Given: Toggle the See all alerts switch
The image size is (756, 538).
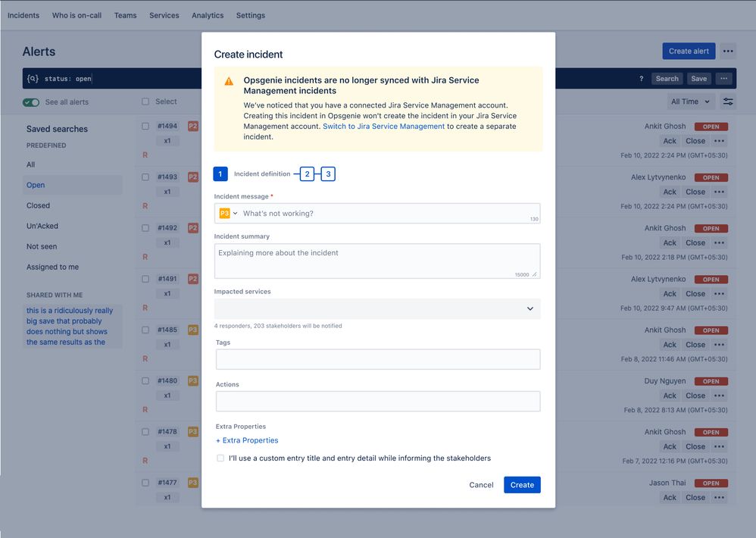Looking at the screenshot, I should (31, 102).
